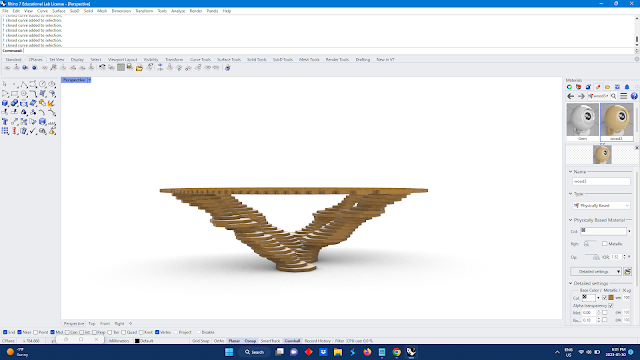Check the Metallic checkbox in material settings
640x360 pixels.
(604, 244)
